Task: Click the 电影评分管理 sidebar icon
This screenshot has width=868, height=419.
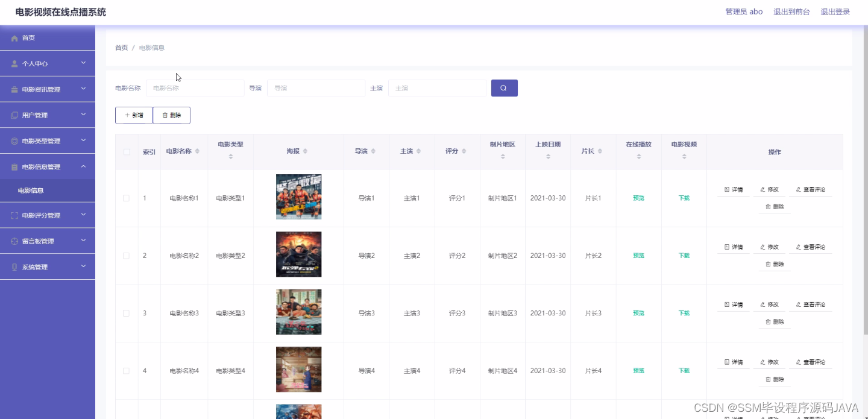Action: point(13,215)
